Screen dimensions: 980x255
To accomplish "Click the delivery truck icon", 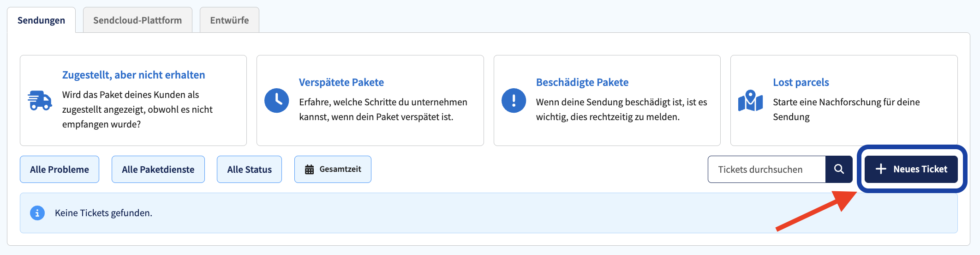I will click(40, 100).
